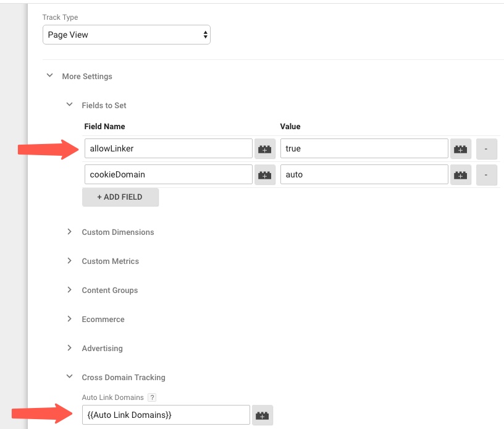Expand the Ecommerce section
504x429 pixels.
coord(70,319)
